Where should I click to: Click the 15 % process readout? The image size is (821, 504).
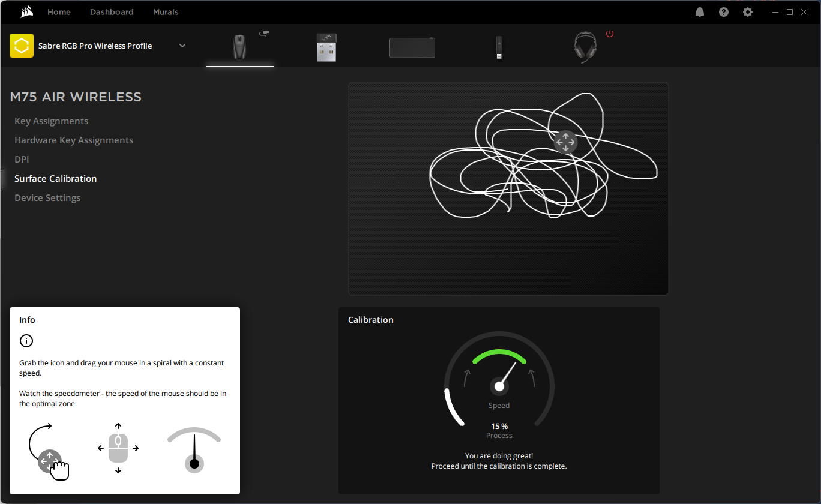tap(499, 427)
